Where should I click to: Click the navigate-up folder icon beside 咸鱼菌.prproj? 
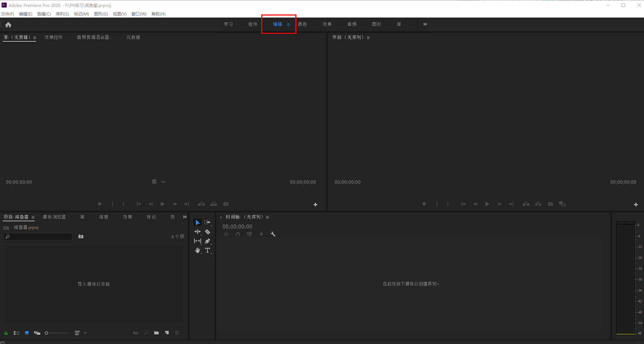click(x=6, y=228)
